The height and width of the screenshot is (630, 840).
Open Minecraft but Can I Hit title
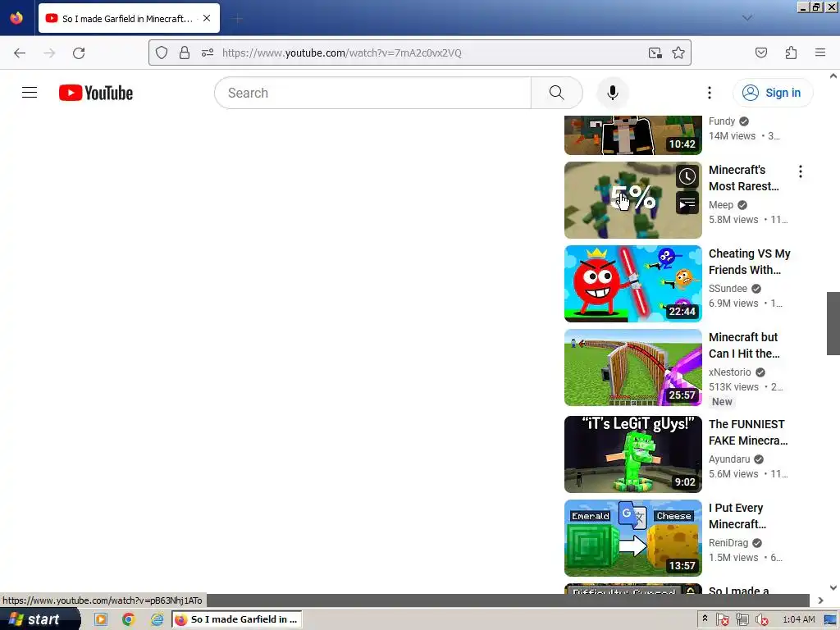(x=744, y=345)
